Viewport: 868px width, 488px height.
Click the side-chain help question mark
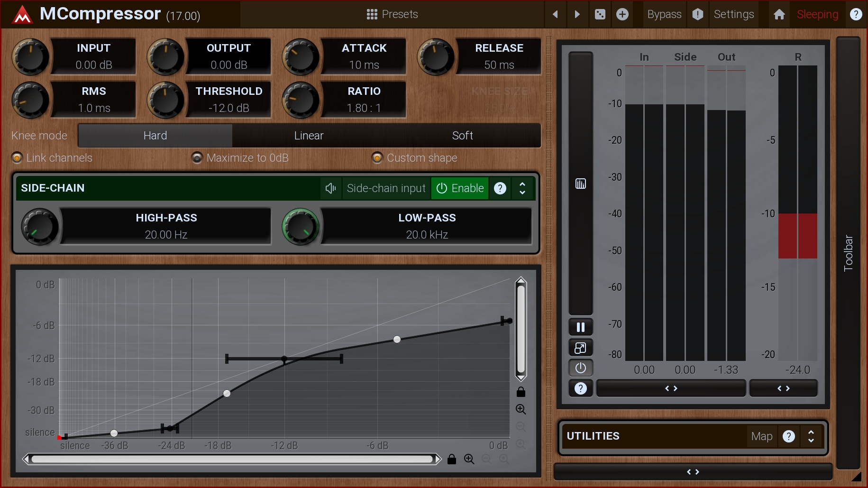[x=500, y=188]
